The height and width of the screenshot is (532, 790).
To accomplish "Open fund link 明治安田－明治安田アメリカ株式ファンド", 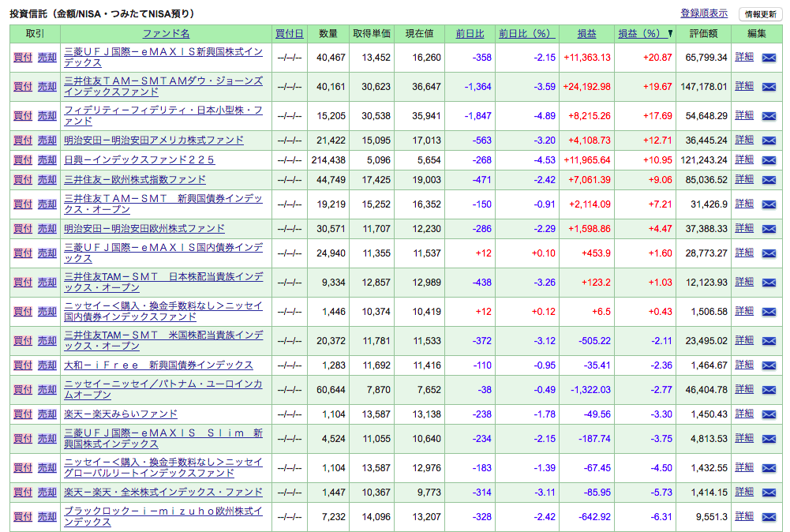I will click(154, 140).
